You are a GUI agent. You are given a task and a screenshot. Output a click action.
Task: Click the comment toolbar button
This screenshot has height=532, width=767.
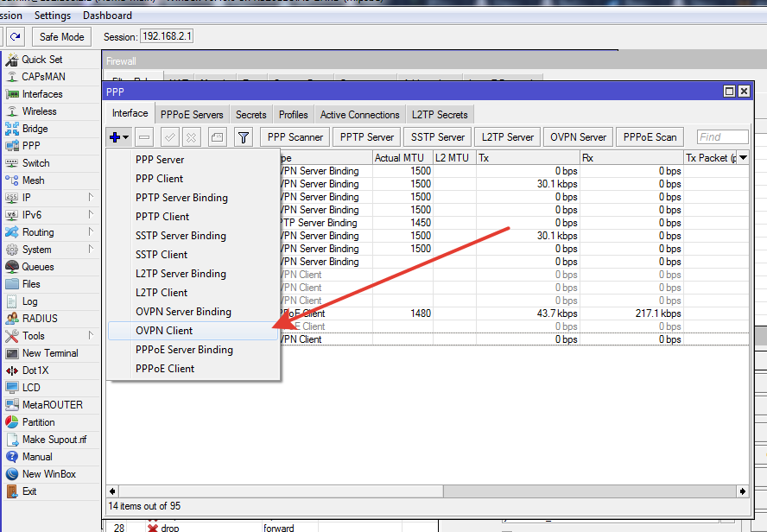click(x=217, y=137)
